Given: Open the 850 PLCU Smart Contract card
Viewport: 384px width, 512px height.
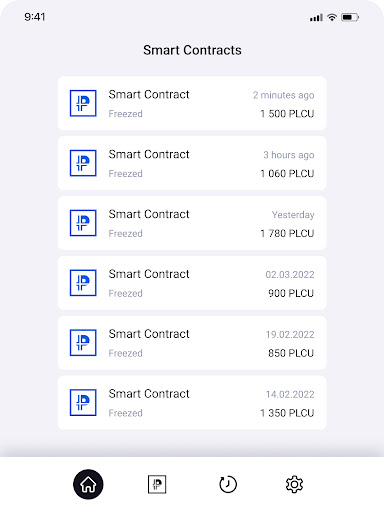Looking at the screenshot, I should point(192,343).
